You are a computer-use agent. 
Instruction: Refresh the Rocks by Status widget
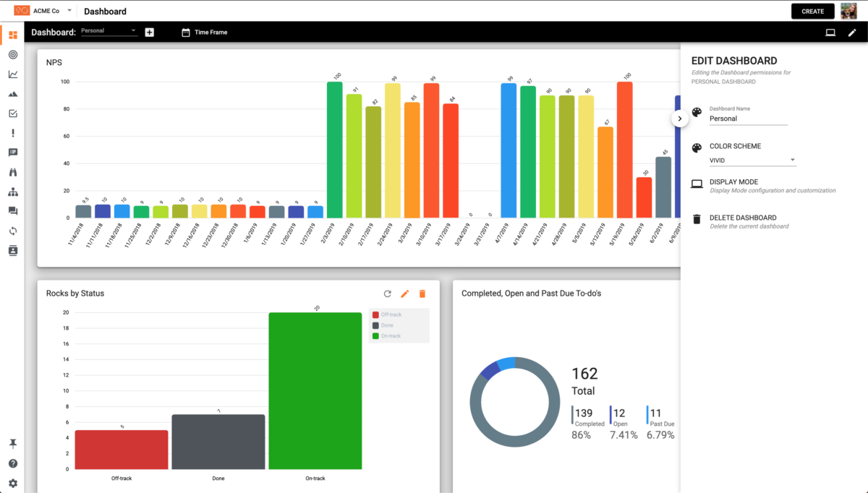pos(388,293)
